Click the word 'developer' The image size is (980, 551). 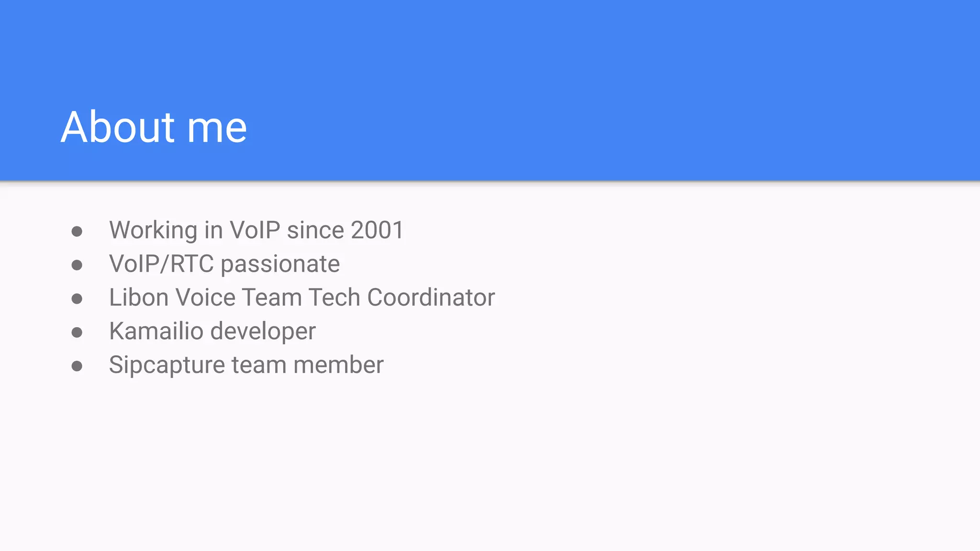point(263,331)
